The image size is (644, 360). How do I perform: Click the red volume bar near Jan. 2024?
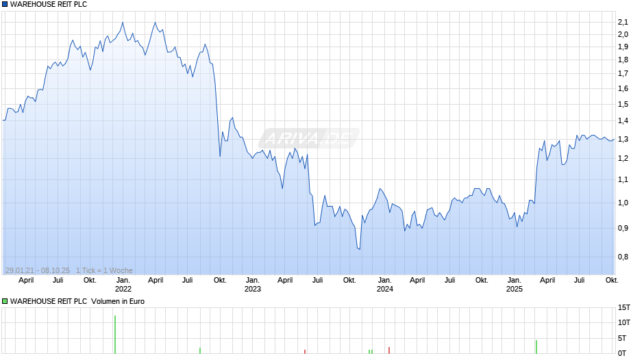(389, 350)
